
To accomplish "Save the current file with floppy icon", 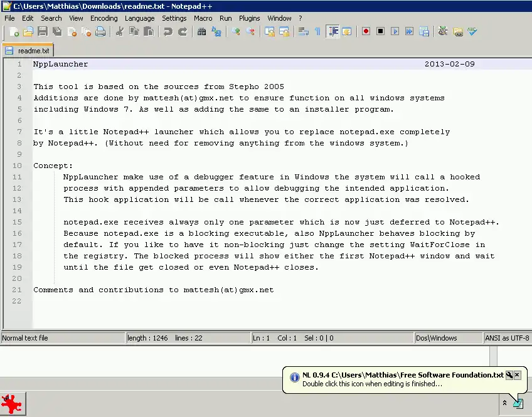I will tap(43, 31).
